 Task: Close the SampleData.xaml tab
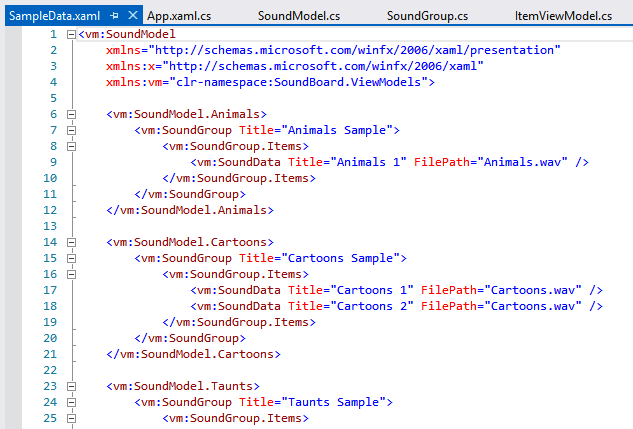coord(133,16)
